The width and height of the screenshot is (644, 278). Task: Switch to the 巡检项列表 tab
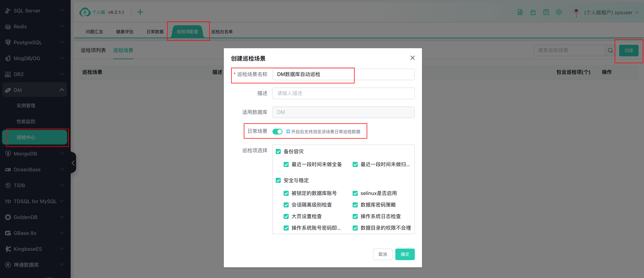pyautogui.click(x=93, y=50)
